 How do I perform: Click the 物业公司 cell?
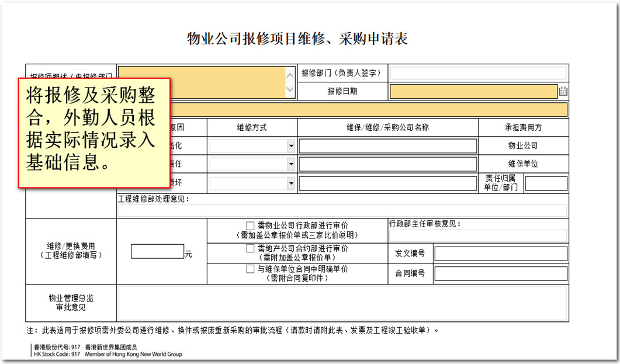pos(523,146)
